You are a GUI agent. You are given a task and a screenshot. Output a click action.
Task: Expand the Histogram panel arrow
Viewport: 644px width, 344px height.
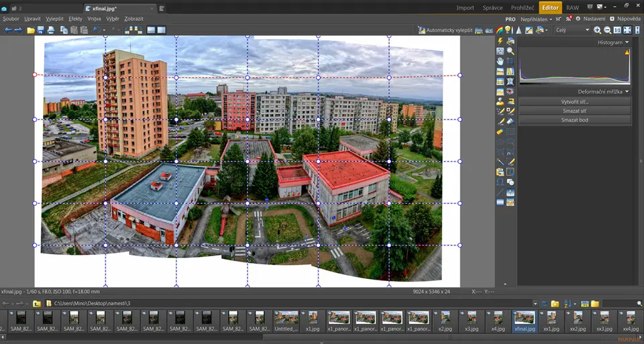(627, 42)
